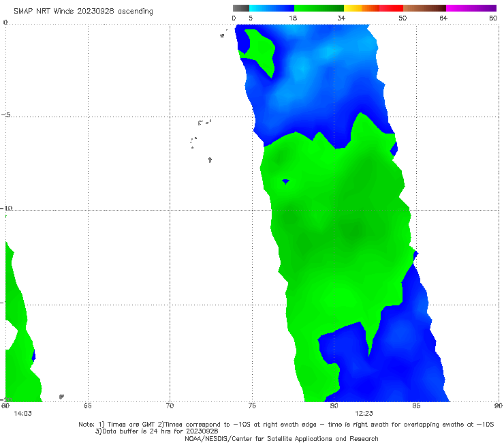Choose the green segment of the color bar
The width and height of the screenshot is (504, 443).
pyautogui.click(x=319, y=8)
